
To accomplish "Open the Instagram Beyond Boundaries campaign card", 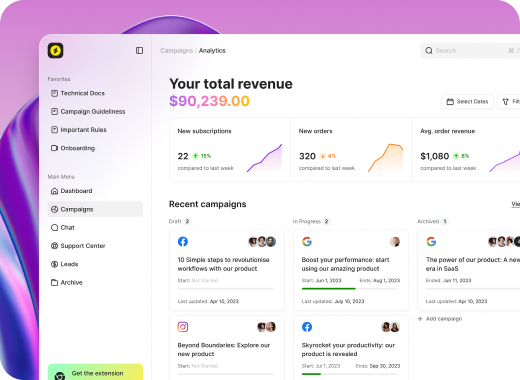I will 227,348.
